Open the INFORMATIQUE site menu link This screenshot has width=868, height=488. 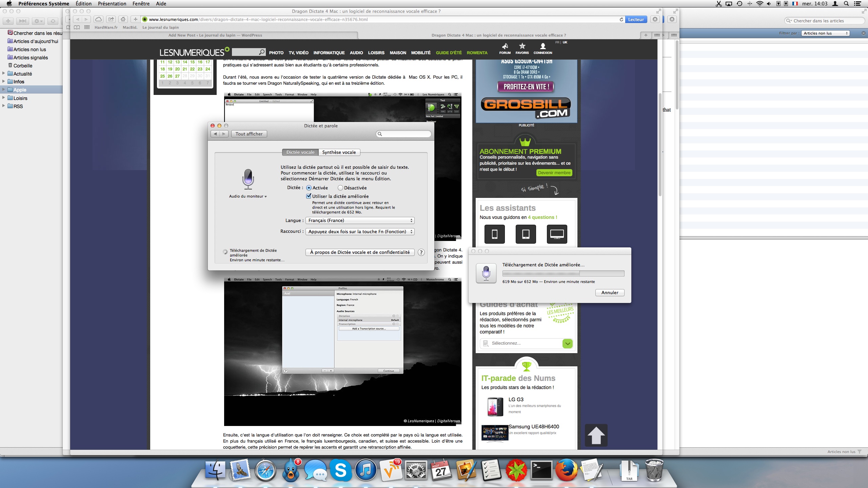[x=329, y=53]
